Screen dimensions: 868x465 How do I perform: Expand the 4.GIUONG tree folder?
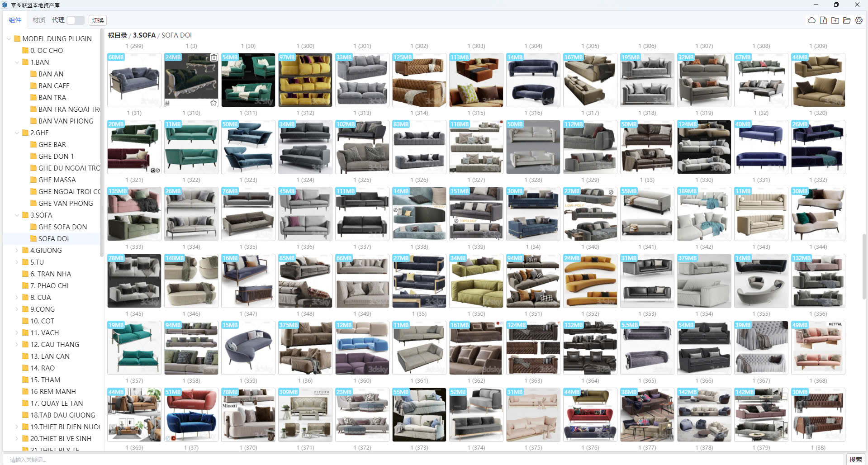pos(17,251)
